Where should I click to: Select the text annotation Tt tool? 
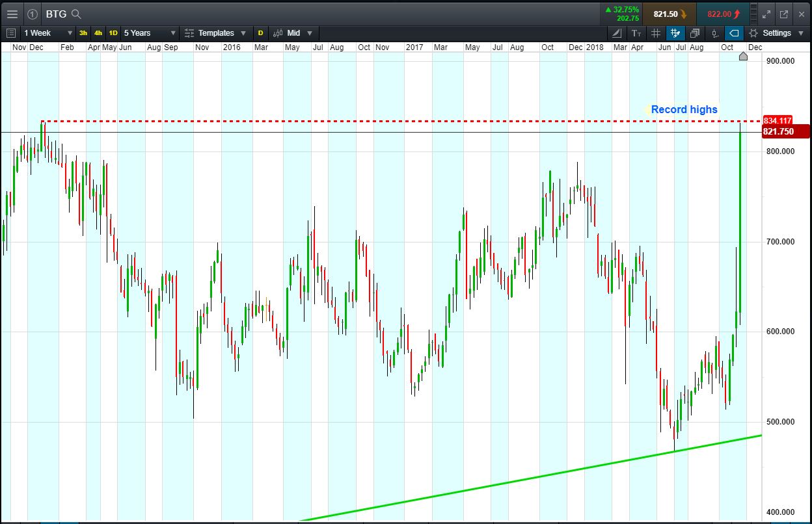[636, 33]
